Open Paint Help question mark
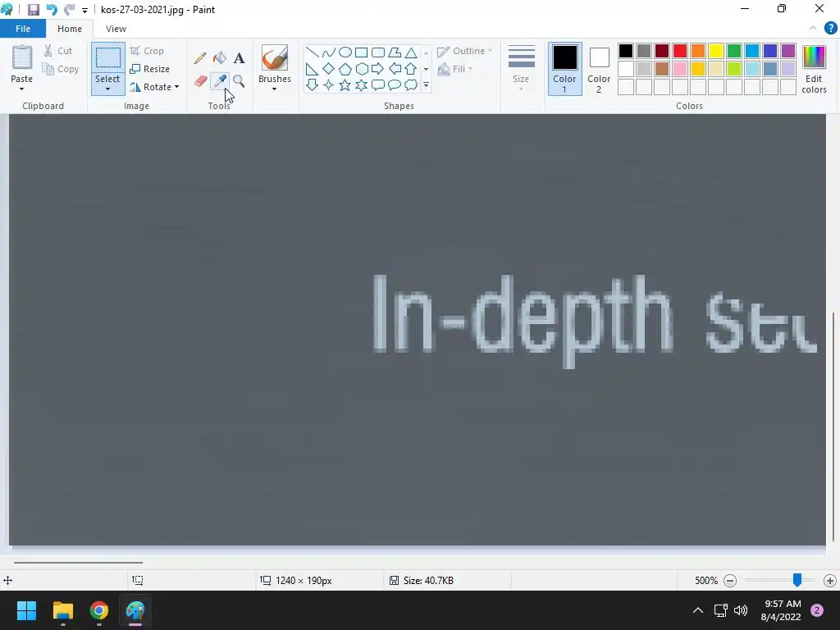 pyautogui.click(x=830, y=29)
